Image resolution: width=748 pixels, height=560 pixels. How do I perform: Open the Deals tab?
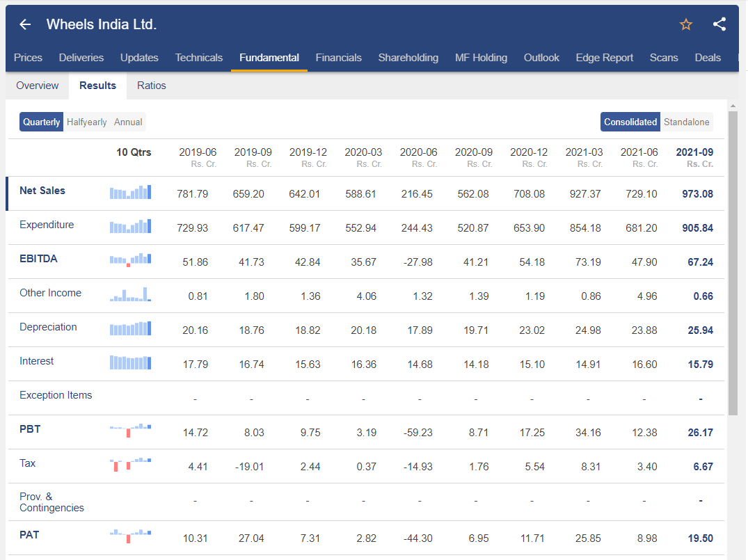[708, 58]
